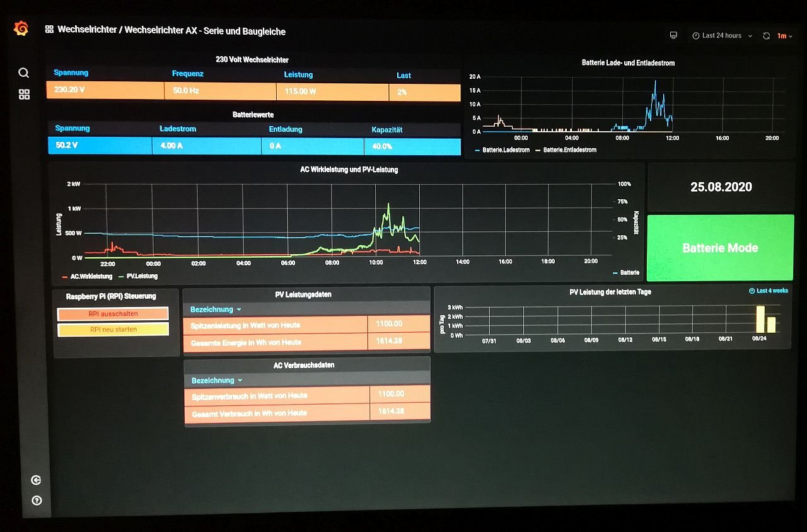807x532 pixels.
Task: Toggle the Batterie.Ladestrom legend series
Action: click(x=506, y=150)
